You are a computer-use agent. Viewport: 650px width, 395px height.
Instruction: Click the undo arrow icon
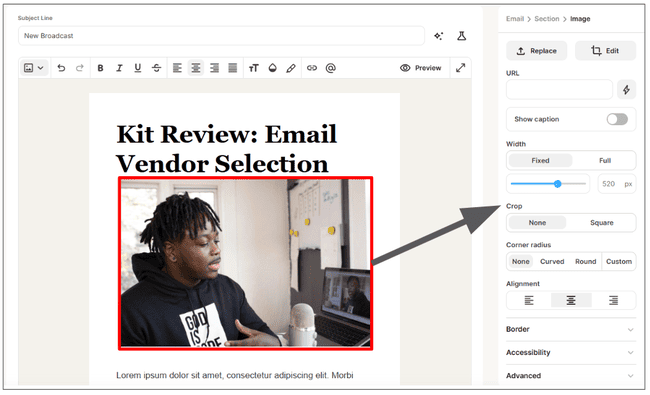[x=61, y=68]
